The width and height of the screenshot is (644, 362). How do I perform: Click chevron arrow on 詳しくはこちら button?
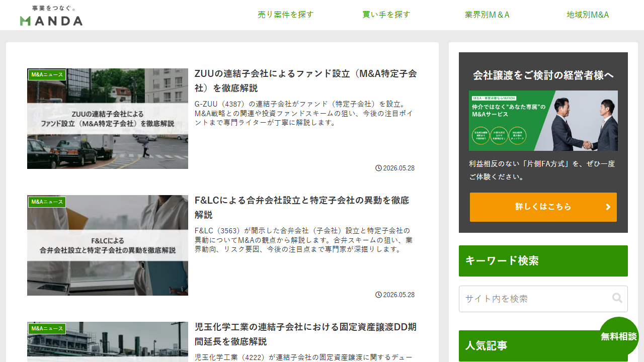click(608, 207)
